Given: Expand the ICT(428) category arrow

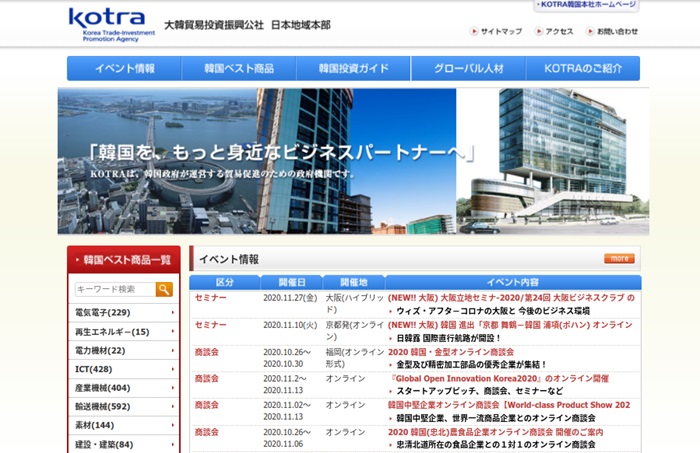Looking at the screenshot, I should 173,369.
